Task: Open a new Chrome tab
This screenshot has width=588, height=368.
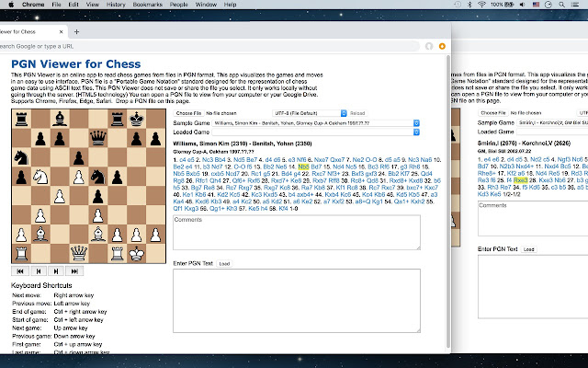Action: [x=76, y=32]
